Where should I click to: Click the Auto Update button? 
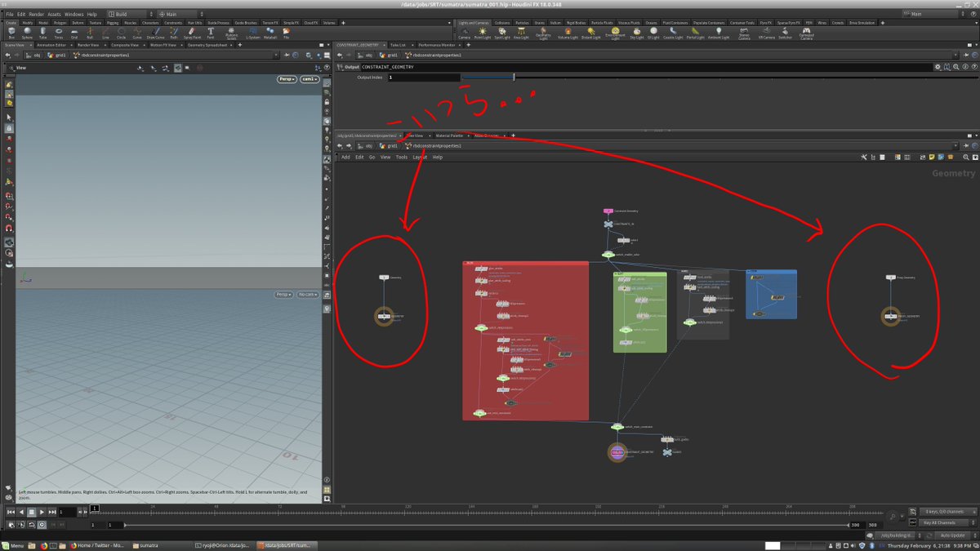click(951, 535)
